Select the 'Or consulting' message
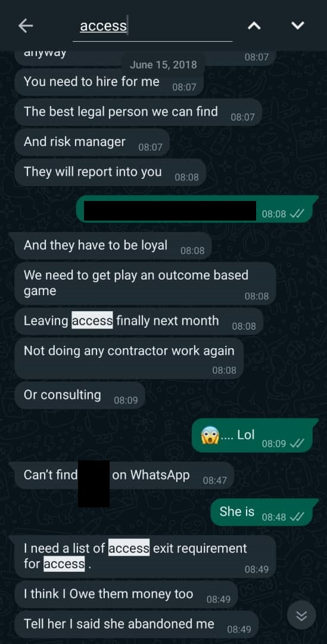 tap(80, 395)
